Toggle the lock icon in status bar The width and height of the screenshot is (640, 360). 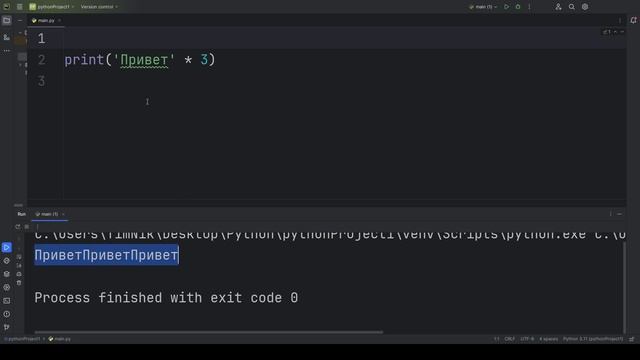pyautogui.click(x=631, y=339)
